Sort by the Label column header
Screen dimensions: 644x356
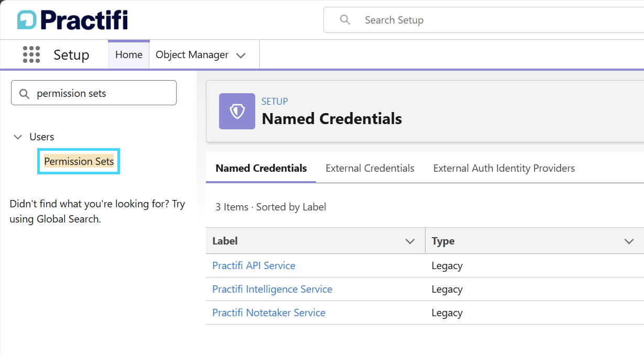point(225,241)
